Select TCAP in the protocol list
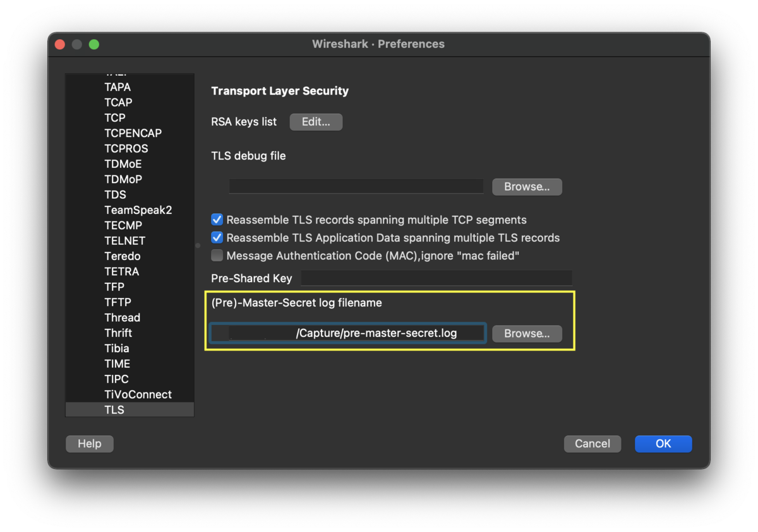The width and height of the screenshot is (758, 532). pos(129,102)
